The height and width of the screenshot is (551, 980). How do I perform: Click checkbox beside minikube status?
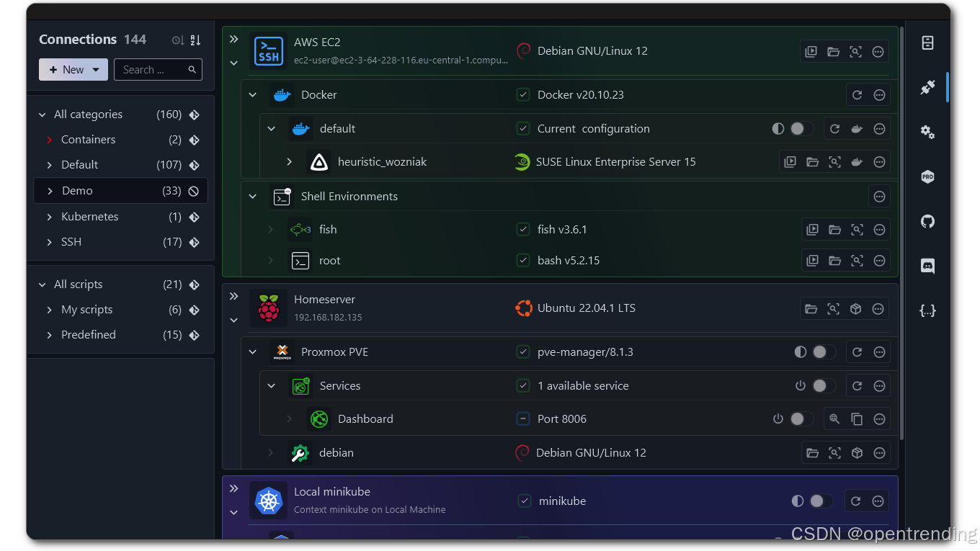tap(524, 501)
